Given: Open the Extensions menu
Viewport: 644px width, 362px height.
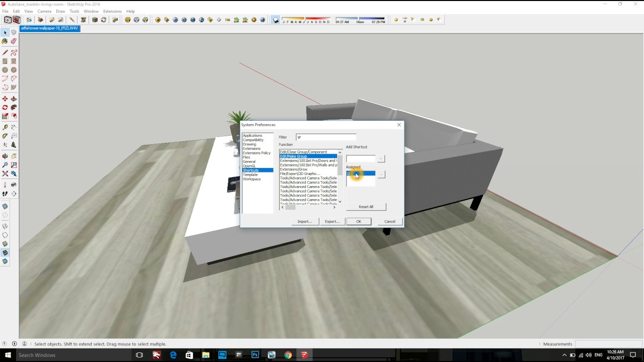Looking at the screenshot, I should click(112, 11).
